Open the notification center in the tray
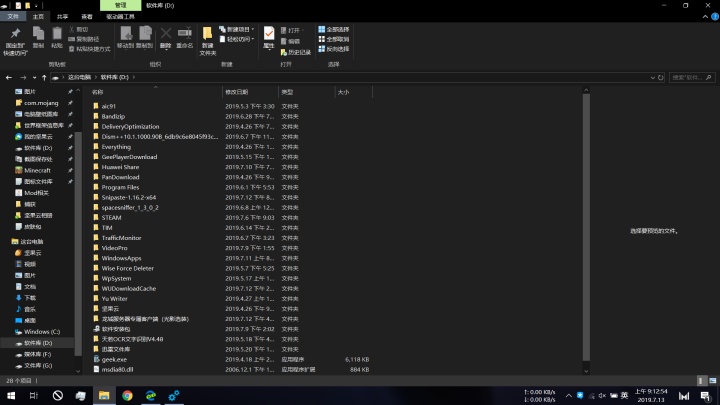The height and width of the screenshot is (405, 720). coord(706,395)
